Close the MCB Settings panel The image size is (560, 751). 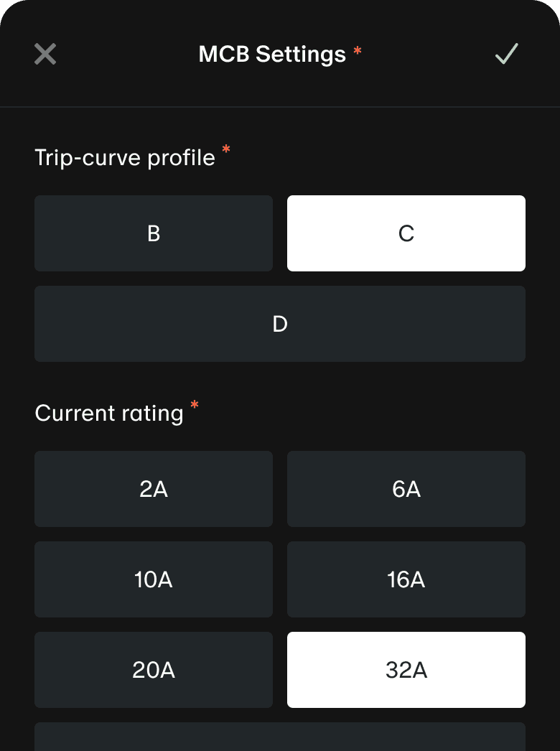45,54
